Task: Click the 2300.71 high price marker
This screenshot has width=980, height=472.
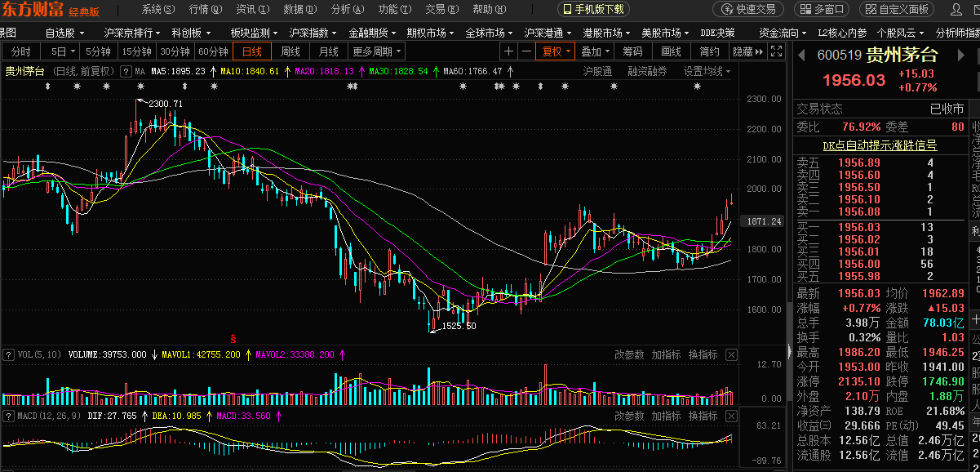Action: (166, 104)
